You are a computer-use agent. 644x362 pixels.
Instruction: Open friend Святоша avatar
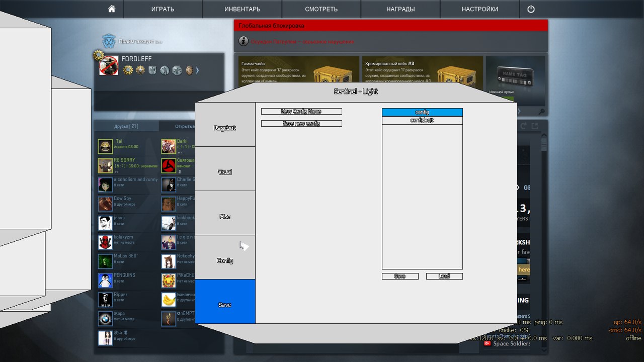click(169, 165)
